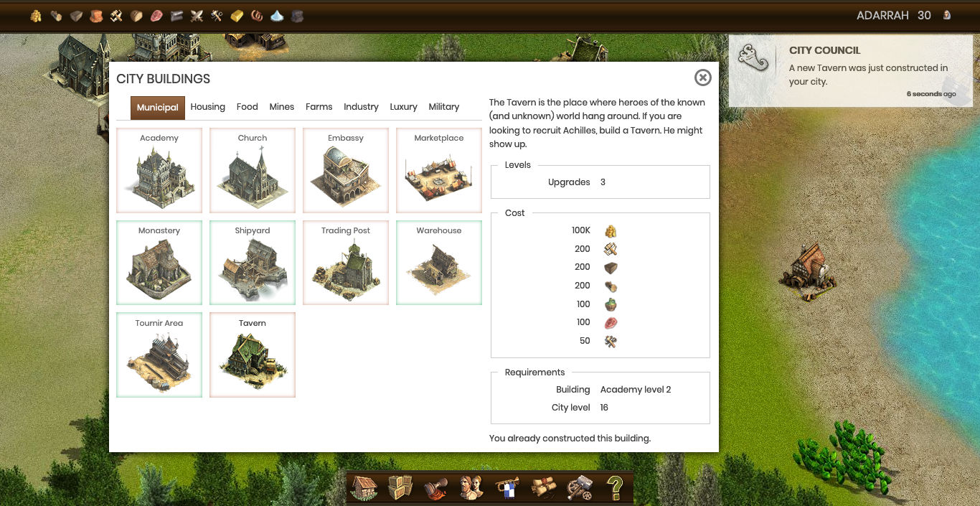
Task: Select the Academy building card
Action: 159,171
